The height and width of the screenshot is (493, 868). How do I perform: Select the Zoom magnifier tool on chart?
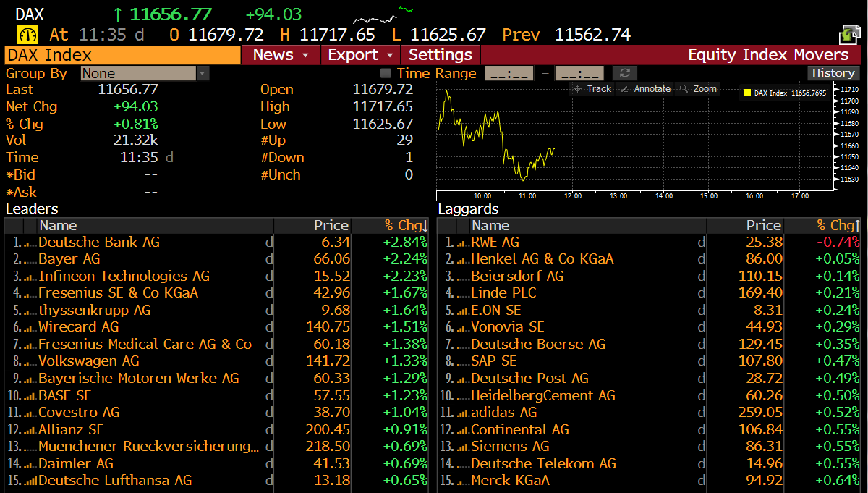698,88
